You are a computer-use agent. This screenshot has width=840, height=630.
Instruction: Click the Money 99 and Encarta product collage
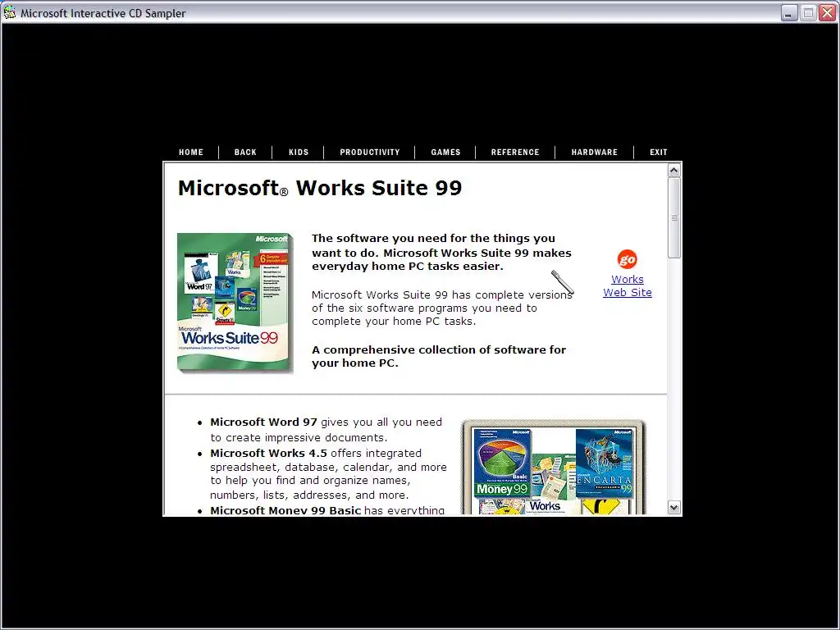554,467
